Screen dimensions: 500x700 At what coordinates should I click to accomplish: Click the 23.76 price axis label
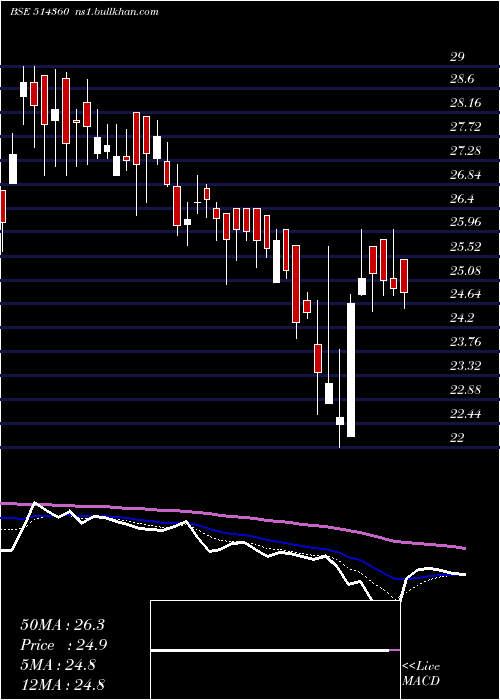[x=466, y=342]
